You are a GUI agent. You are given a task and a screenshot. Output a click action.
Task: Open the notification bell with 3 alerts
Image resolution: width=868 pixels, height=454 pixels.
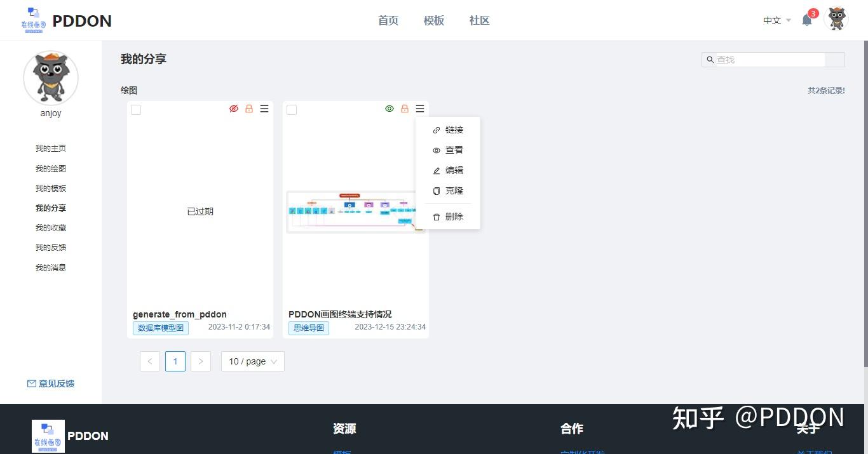point(806,20)
